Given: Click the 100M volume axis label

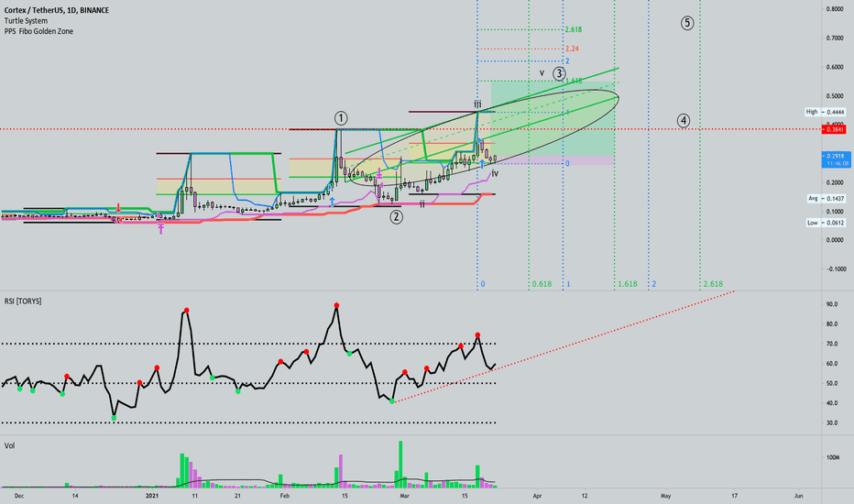Looking at the screenshot, I should pyautogui.click(x=833, y=457).
